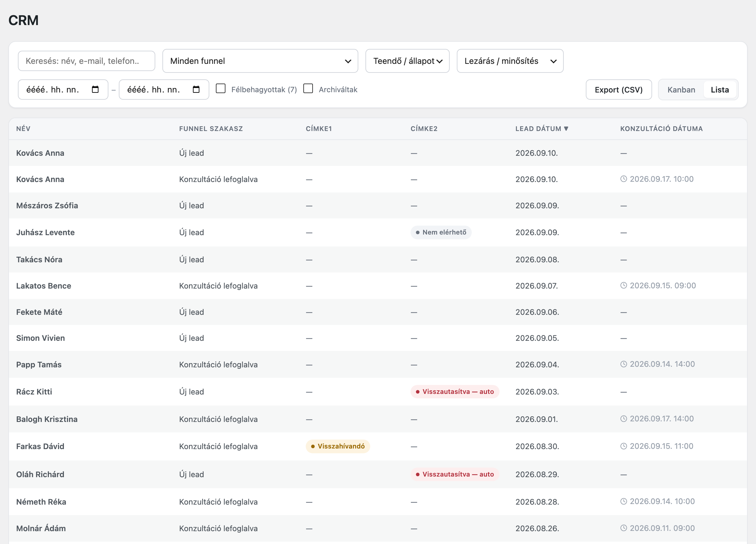The width and height of the screenshot is (756, 544).
Task: Expand the Minden funnel dropdown
Action: click(x=260, y=61)
